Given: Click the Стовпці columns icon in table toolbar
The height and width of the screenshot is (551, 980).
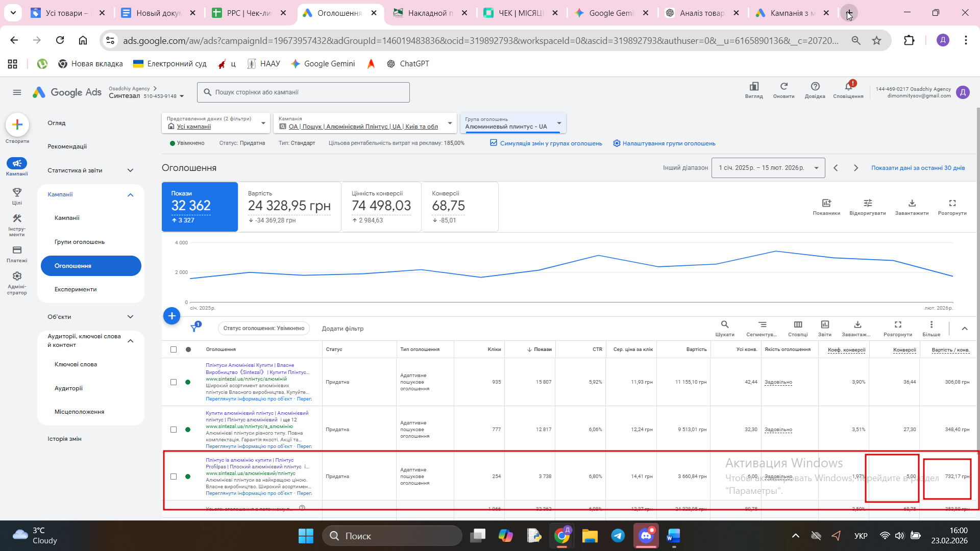Looking at the screenshot, I should pos(797,325).
